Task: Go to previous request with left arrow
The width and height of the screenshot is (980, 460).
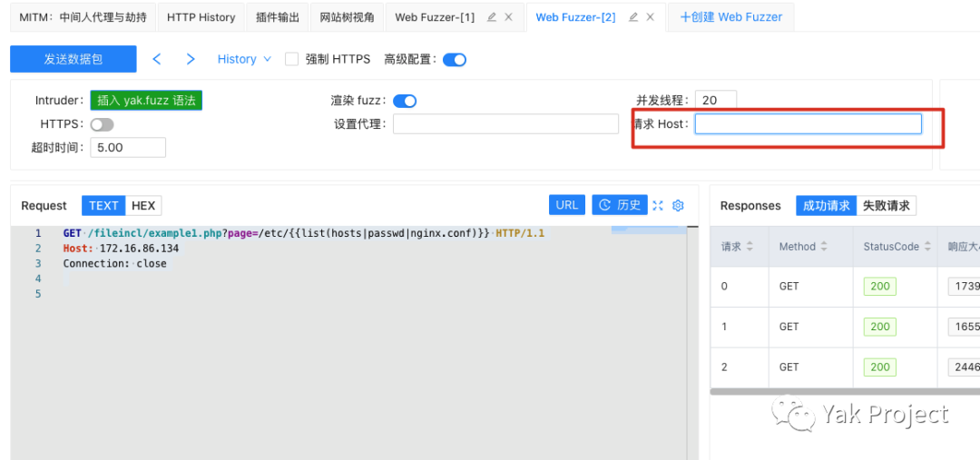Action: pyautogui.click(x=157, y=59)
